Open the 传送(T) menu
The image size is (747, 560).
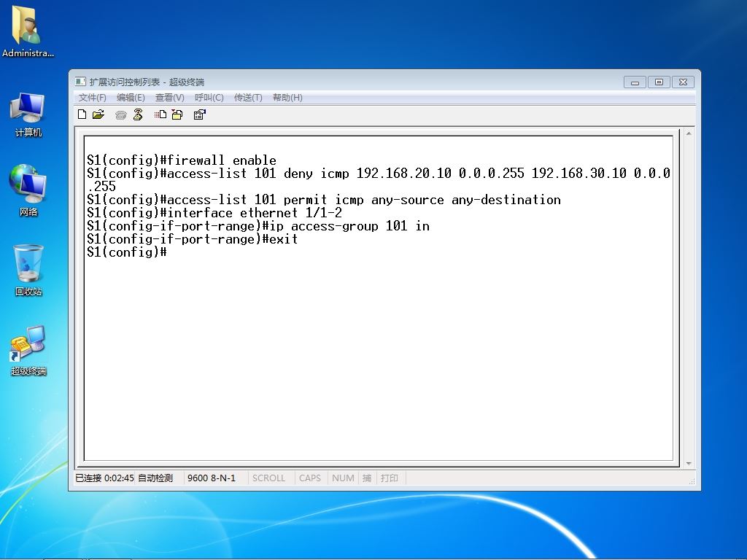[x=248, y=98]
